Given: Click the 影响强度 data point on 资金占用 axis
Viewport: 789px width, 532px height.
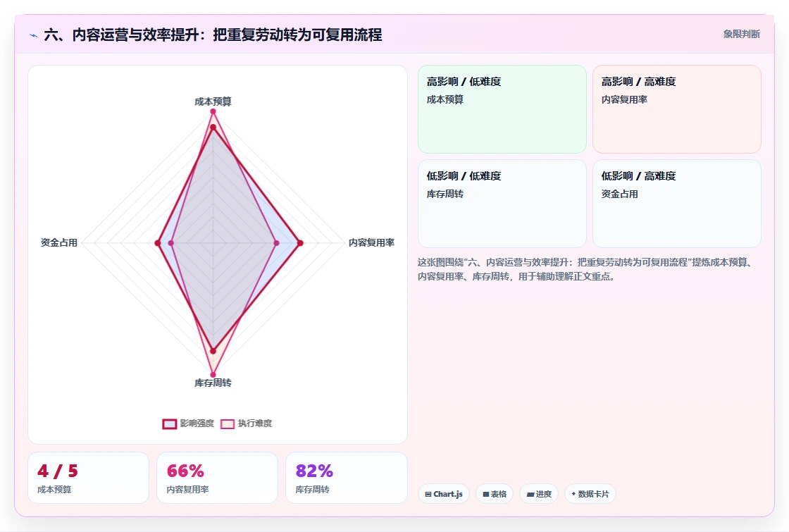Looking at the screenshot, I should 158,243.
